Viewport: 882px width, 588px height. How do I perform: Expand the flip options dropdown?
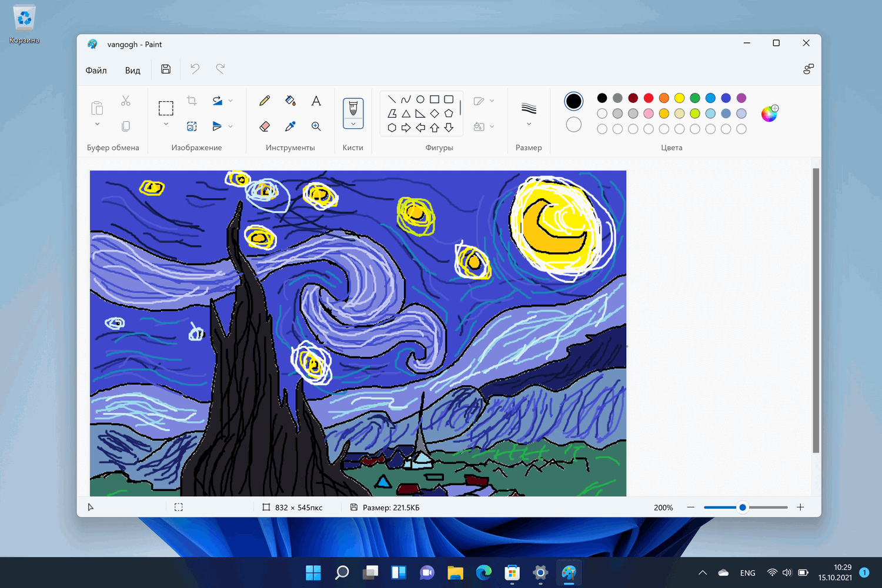230,126
